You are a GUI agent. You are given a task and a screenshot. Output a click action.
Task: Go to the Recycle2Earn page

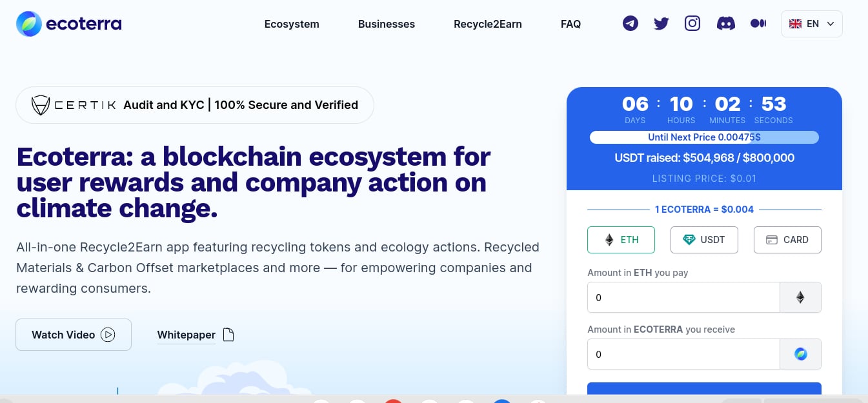[488, 24]
